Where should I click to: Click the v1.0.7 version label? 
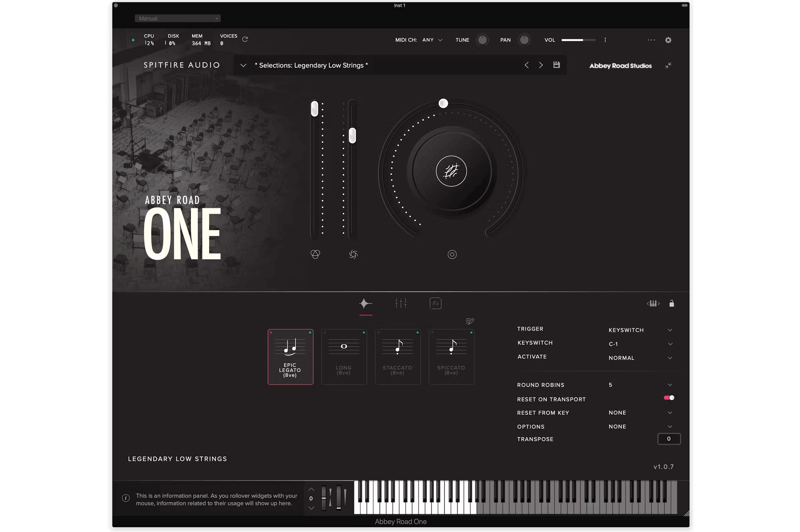(663, 466)
